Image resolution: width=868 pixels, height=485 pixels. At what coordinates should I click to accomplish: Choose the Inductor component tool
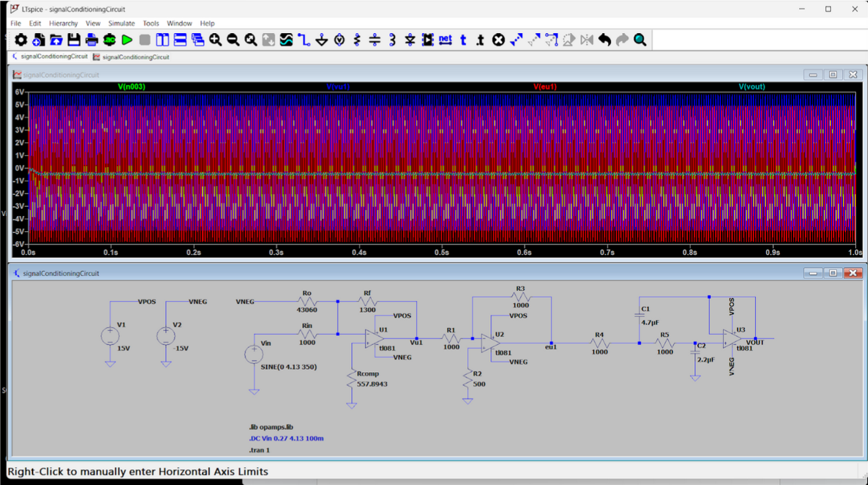(392, 40)
